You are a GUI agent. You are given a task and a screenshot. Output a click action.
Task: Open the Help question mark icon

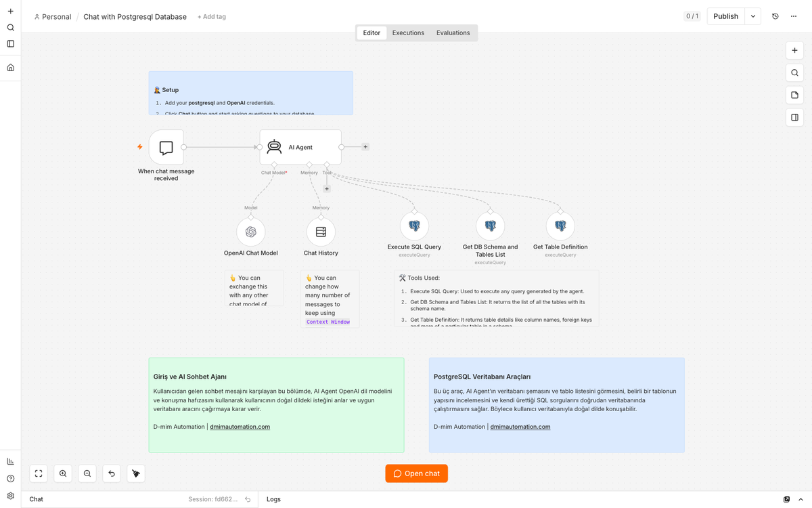point(10,479)
